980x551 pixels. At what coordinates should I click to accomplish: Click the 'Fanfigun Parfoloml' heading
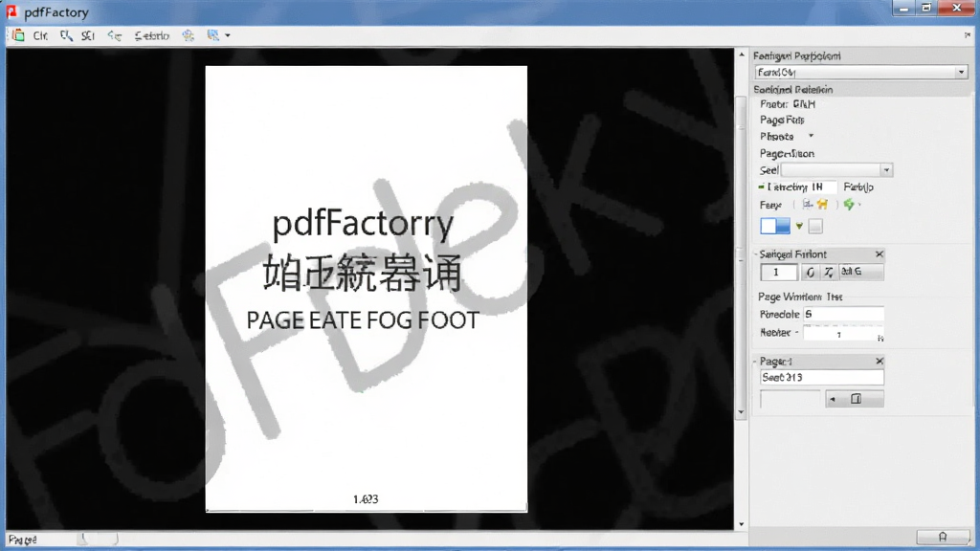tap(797, 56)
